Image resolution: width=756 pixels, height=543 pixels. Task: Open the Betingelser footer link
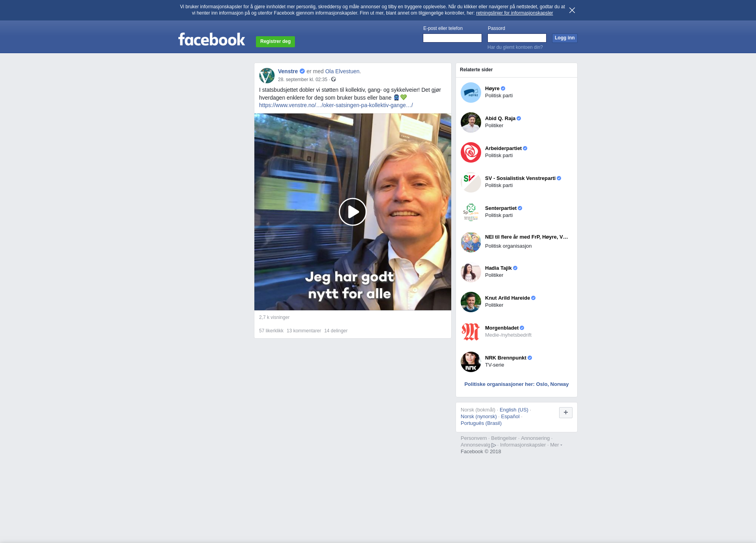coord(504,438)
